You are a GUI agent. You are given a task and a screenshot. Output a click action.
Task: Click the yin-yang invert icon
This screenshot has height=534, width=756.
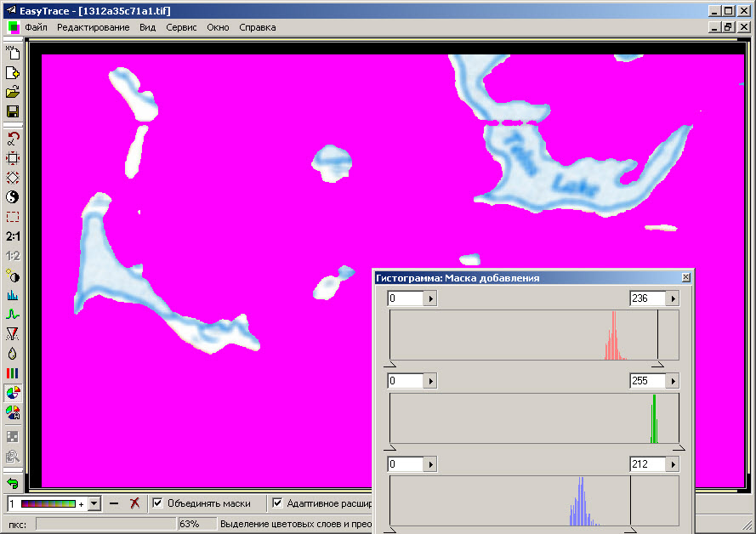[x=13, y=197]
